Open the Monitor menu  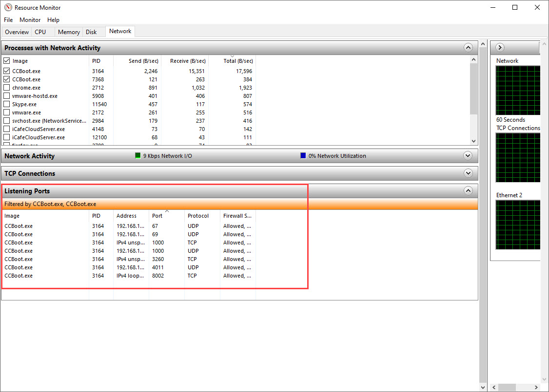[x=30, y=20]
